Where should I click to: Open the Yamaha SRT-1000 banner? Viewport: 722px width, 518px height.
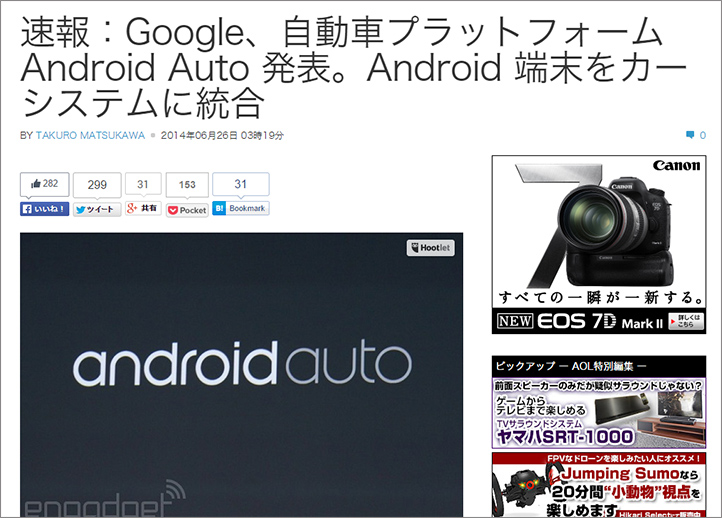pos(599,413)
